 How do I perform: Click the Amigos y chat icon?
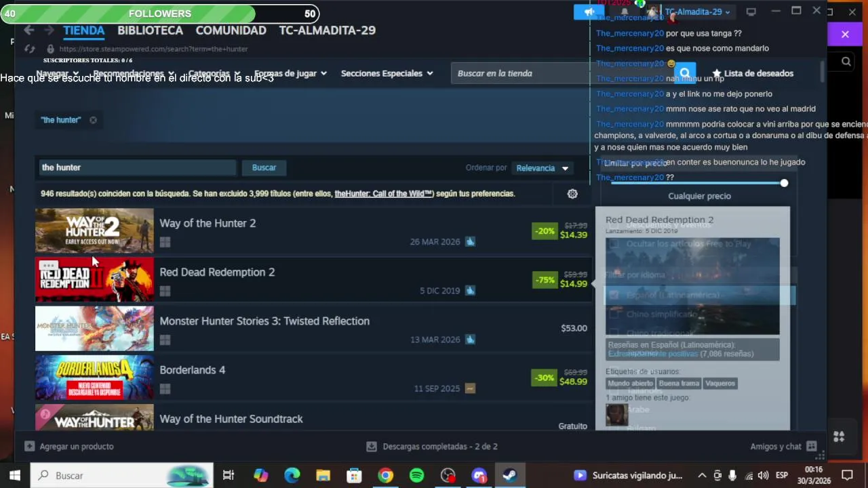coord(812,446)
